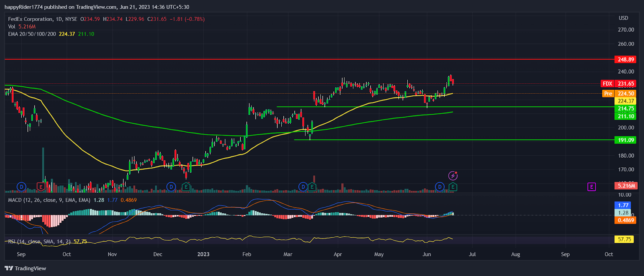This screenshot has height=276, width=644.
Task: Click the 200.00 price scale label
Action: tap(626, 128)
